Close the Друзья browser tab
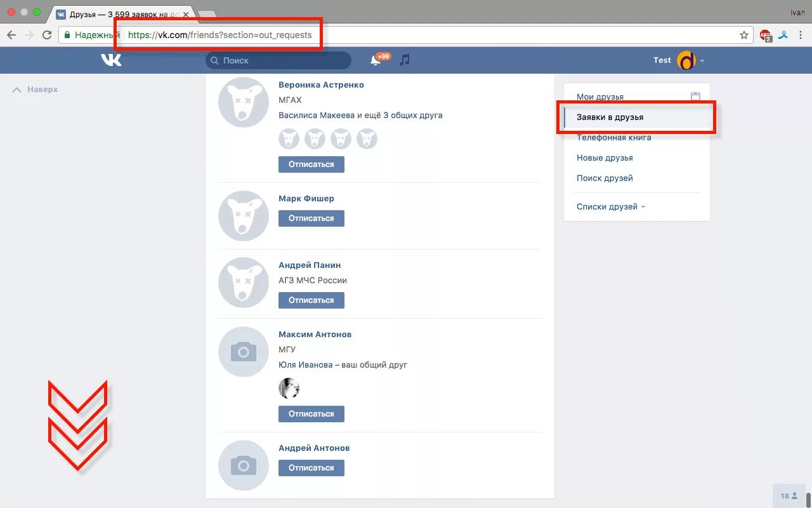 [x=186, y=13]
